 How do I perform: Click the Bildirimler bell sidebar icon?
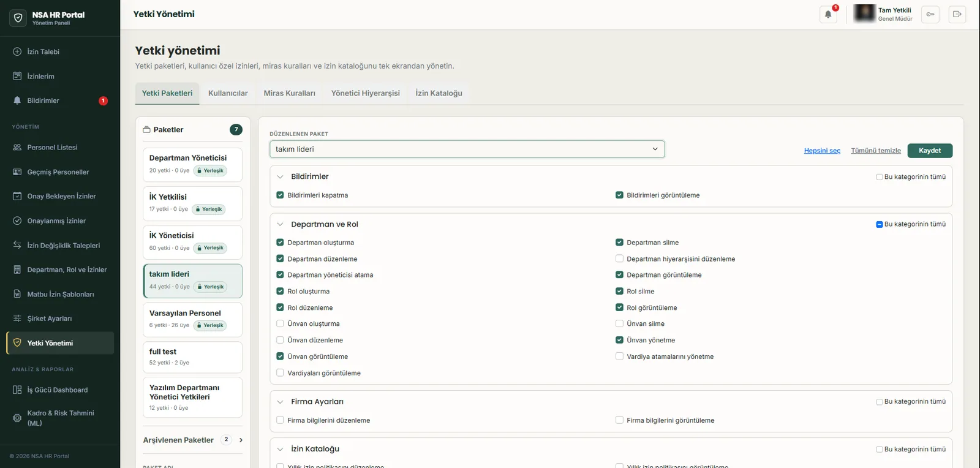[x=17, y=100]
